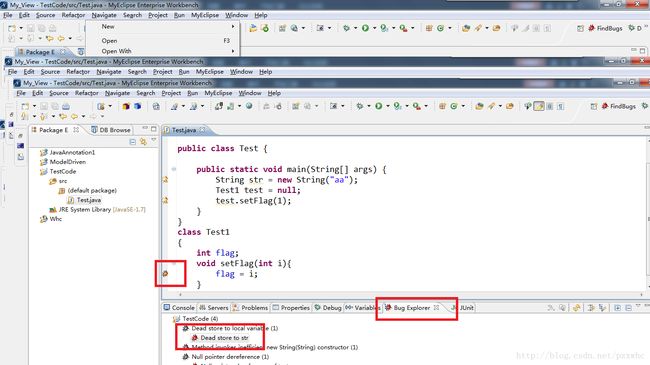The width and height of the screenshot is (650, 365).
Task: Click Save icon in front window toolbar
Action: click(x=44, y=106)
